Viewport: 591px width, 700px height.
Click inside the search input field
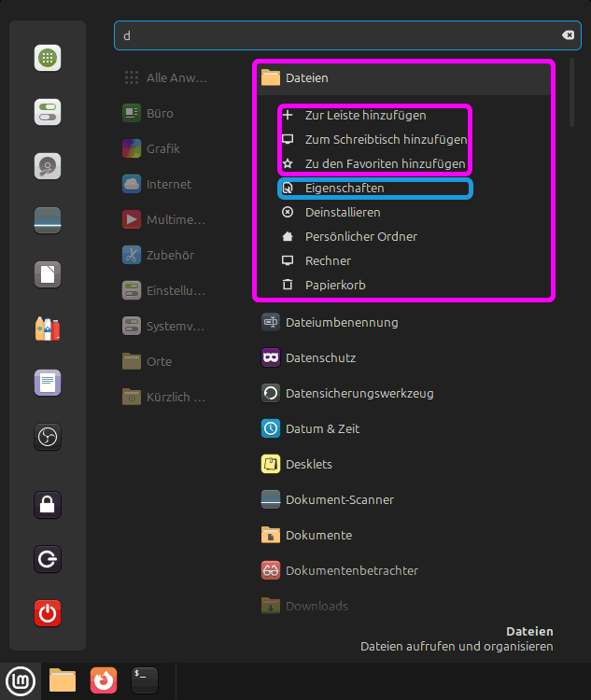pyautogui.click(x=336, y=35)
